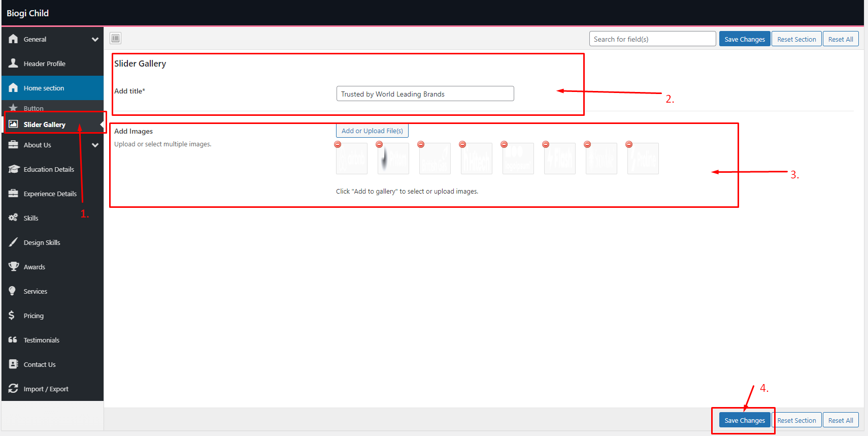Open the Testimonials section

coord(53,340)
